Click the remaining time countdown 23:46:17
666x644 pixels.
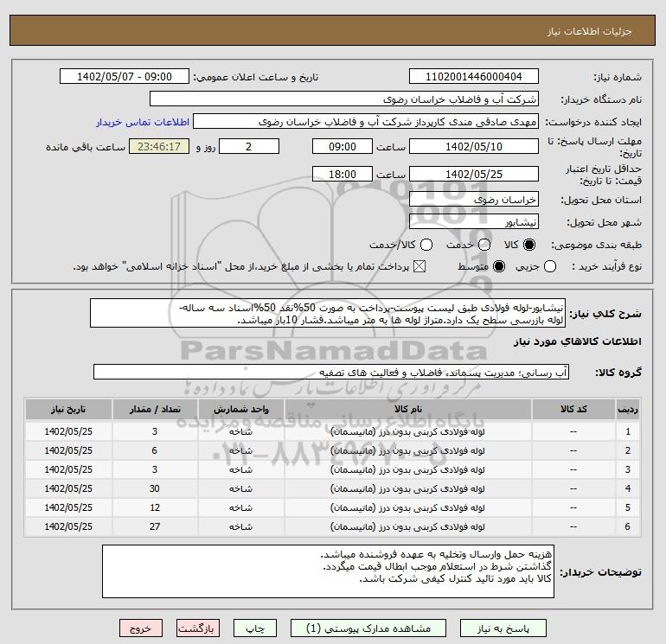[x=159, y=146]
